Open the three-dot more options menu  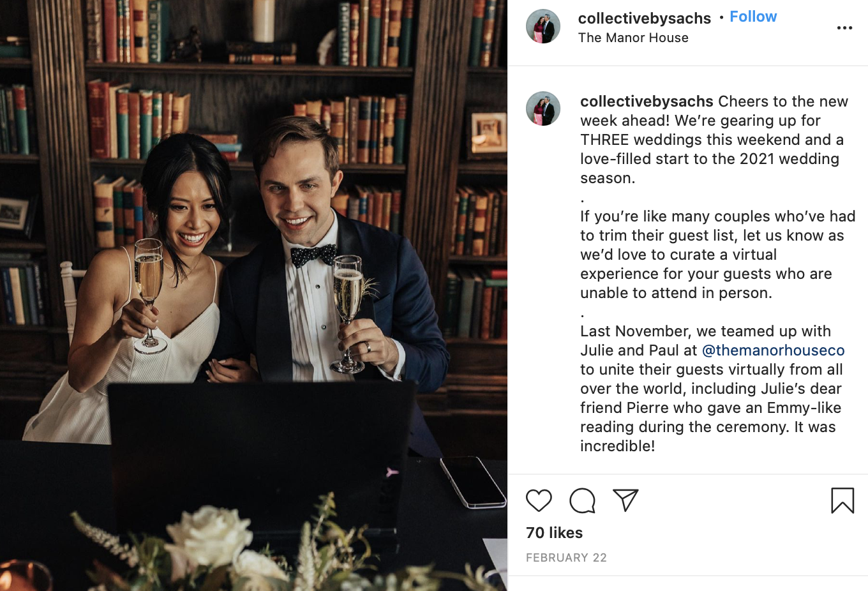coord(844,28)
